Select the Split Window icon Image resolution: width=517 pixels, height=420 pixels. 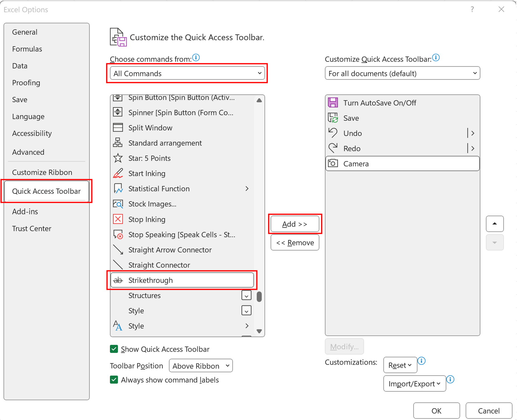(118, 127)
